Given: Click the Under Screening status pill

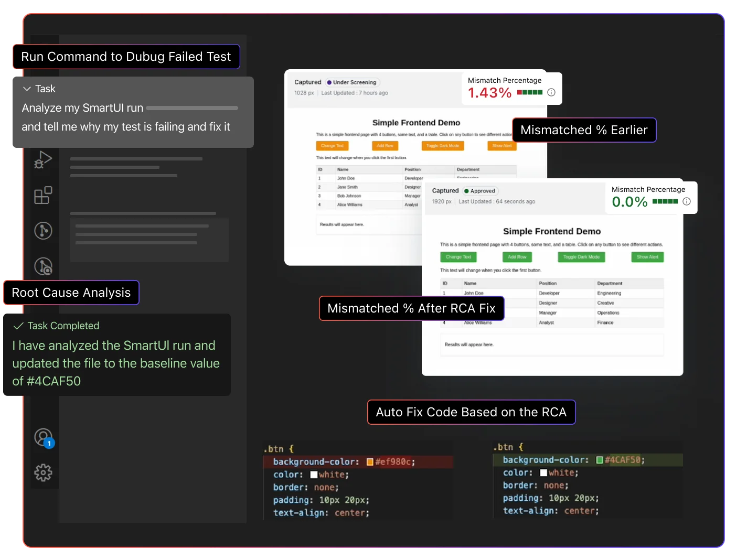Looking at the screenshot, I should pyautogui.click(x=352, y=82).
